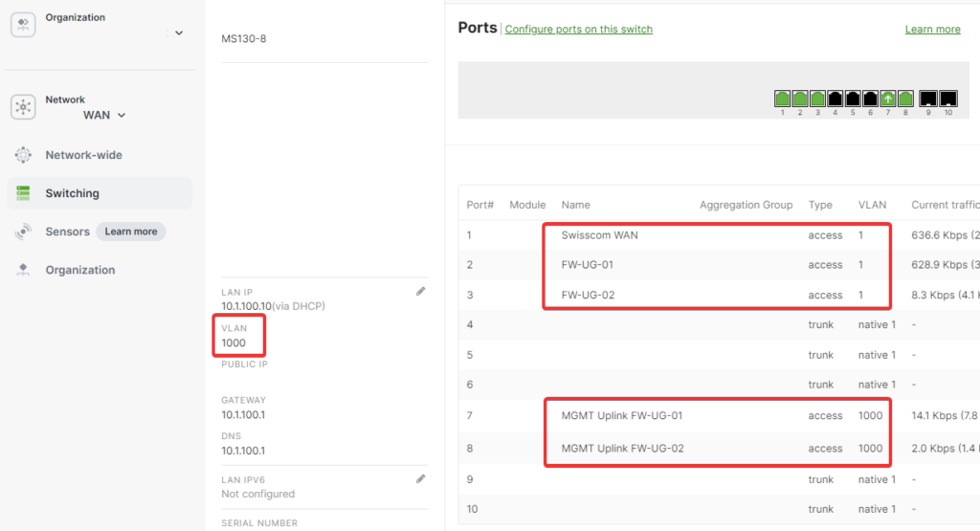Click Configure ports on this switch link

coord(578,30)
